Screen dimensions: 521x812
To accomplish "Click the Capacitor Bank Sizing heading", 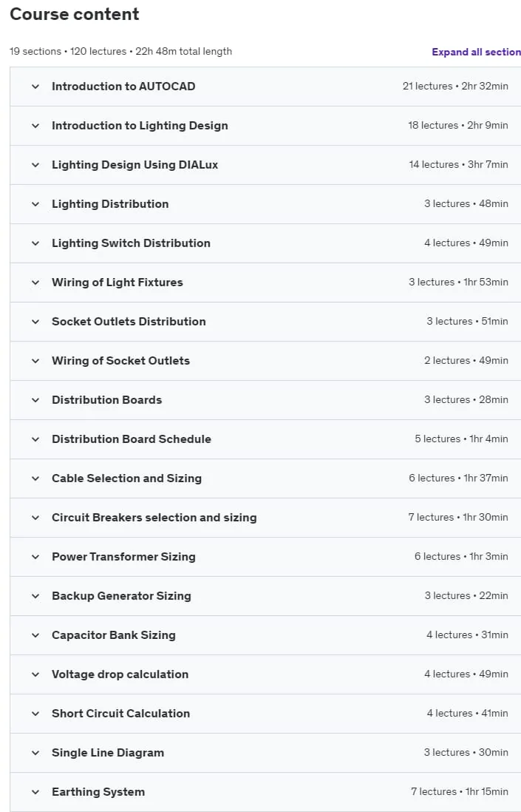I will point(113,635).
